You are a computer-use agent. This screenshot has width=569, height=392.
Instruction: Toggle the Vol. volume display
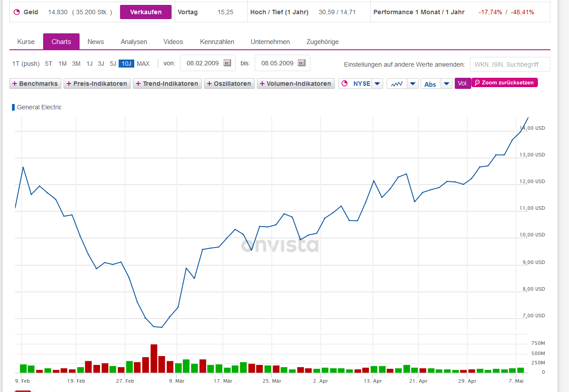pos(463,83)
